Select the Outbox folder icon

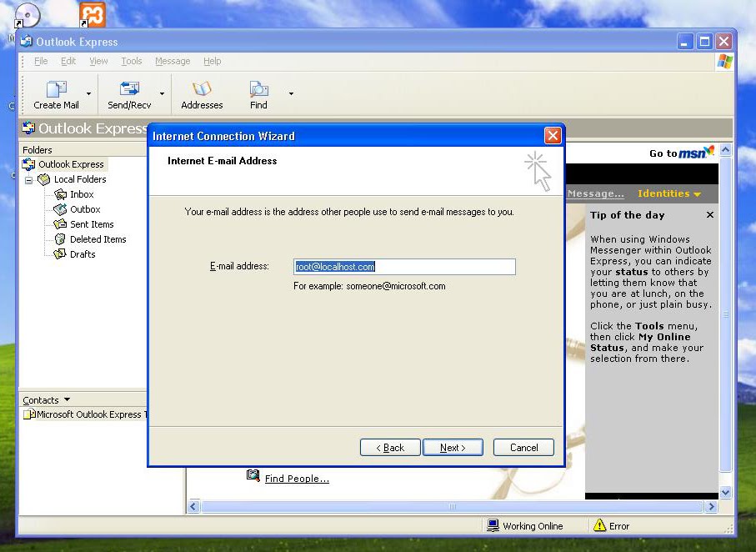[60, 209]
